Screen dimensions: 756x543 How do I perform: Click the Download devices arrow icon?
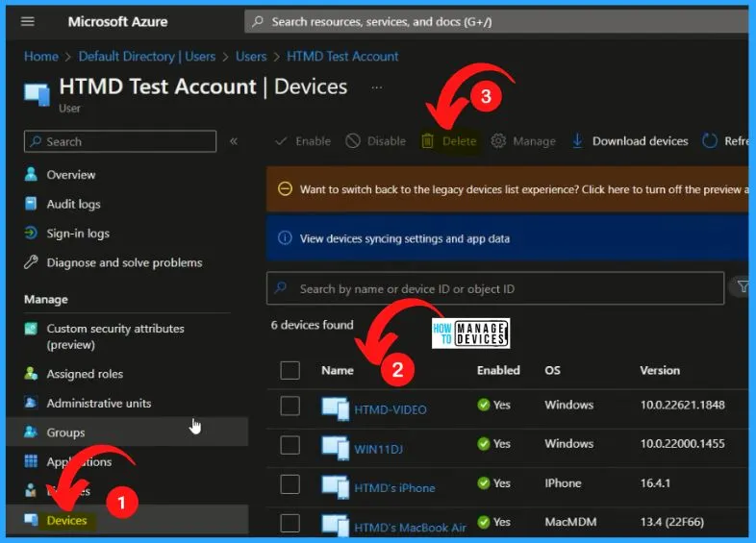[577, 141]
